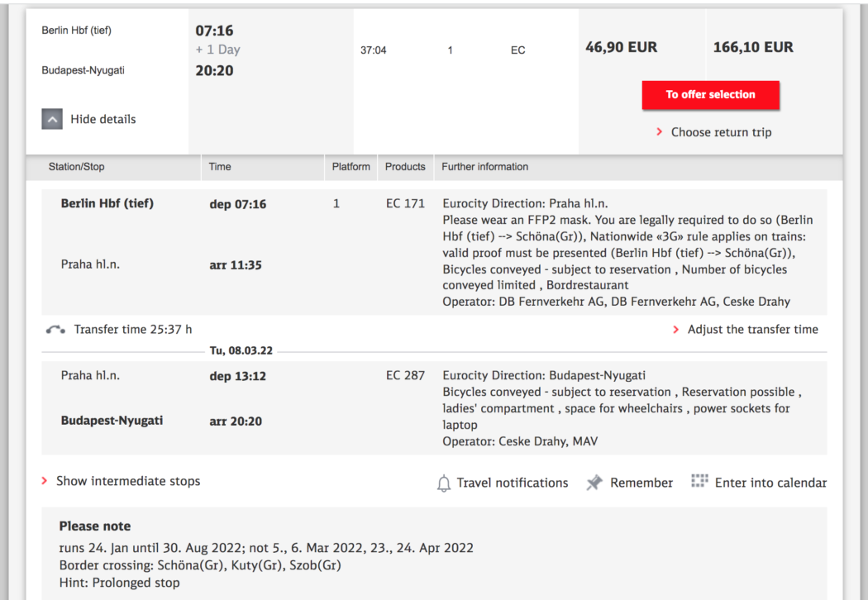Collapse details via the chevron icon
The image size is (868, 600).
(x=51, y=119)
